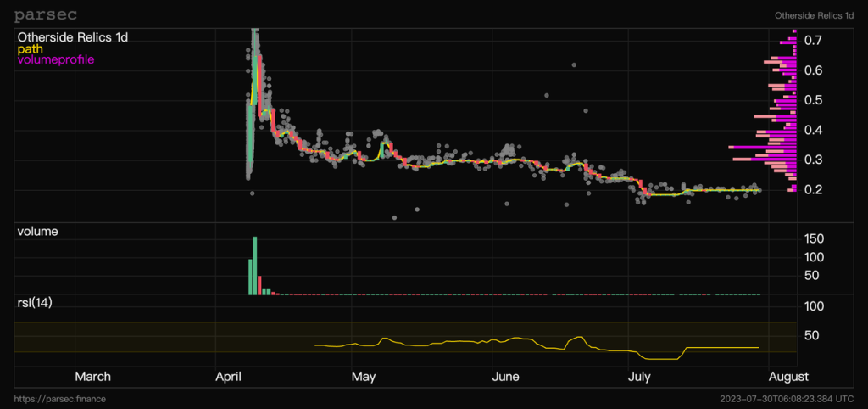Screen dimensions: 868x409
Task: Click the March label on time axis
Action: 93,377
